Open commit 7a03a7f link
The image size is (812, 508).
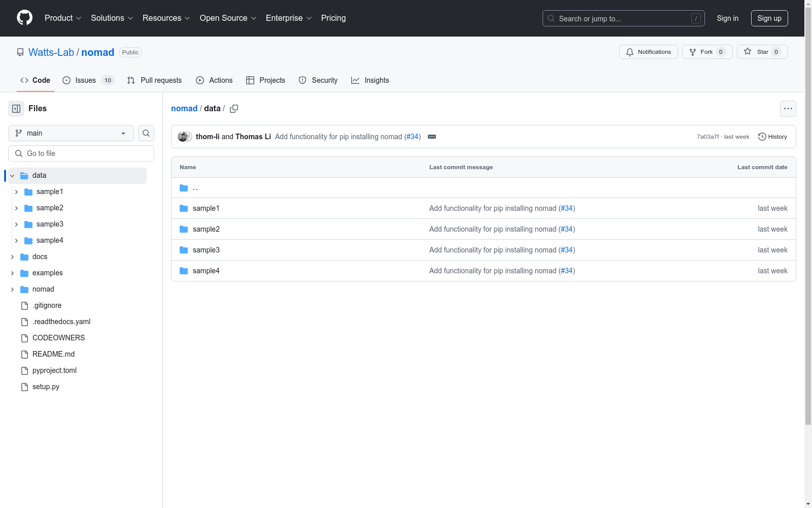pyautogui.click(x=707, y=137)
